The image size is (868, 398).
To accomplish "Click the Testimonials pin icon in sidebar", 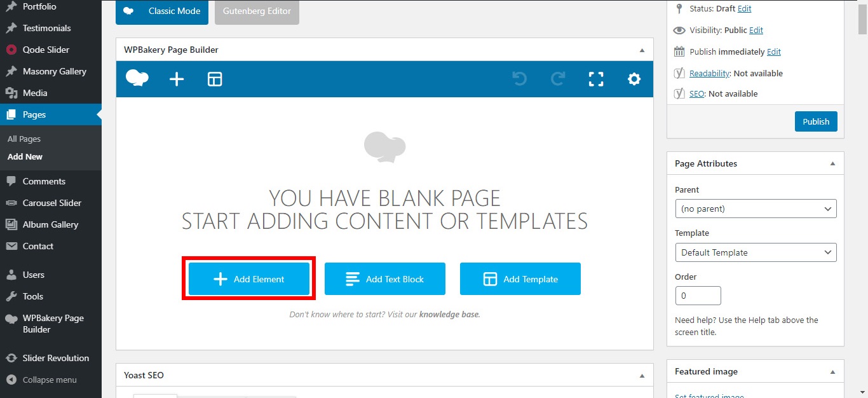I will click(x=11, y=28).
